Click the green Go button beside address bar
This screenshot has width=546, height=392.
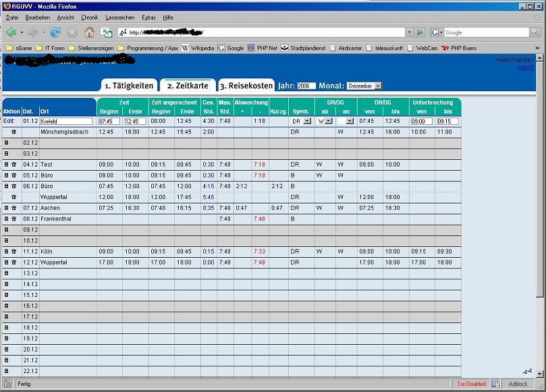pyautogui.click(x=420, y=32)
